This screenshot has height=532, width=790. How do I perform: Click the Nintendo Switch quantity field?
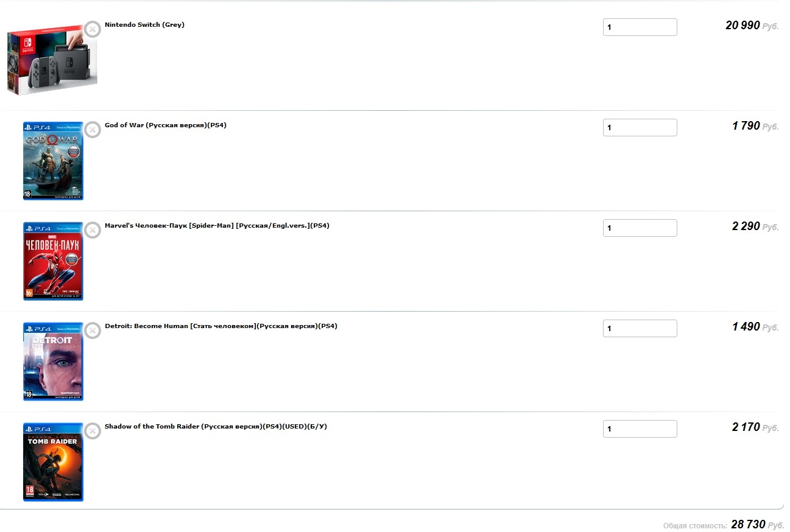point(640,27)
